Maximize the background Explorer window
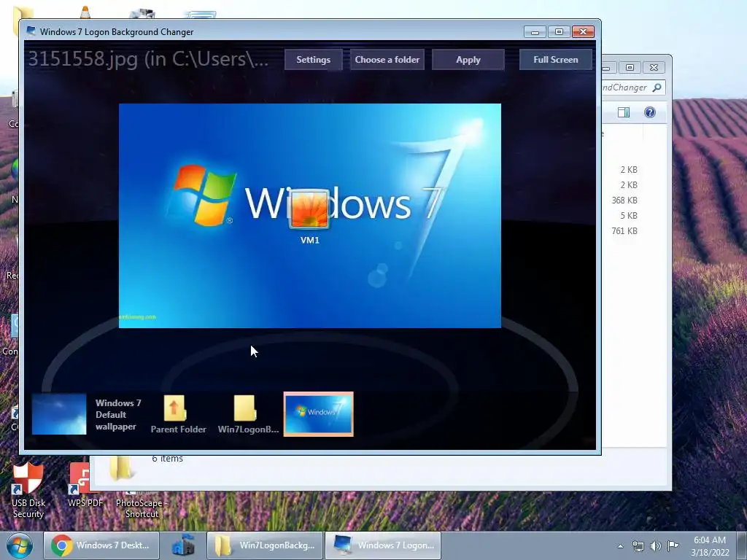Viewport: 747px width, 560px height. coord(630,68)
